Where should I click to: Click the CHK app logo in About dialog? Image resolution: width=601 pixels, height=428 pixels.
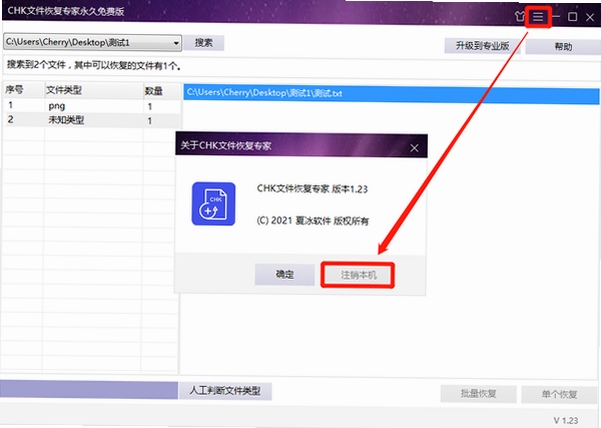click(213, 204)
